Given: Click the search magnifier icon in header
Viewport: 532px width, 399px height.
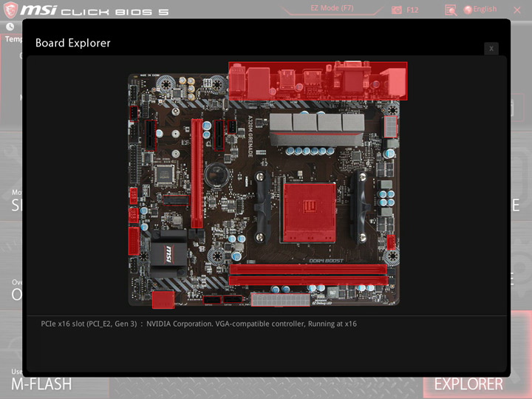Looking at the screenshot, I should (x=451, y=10).
